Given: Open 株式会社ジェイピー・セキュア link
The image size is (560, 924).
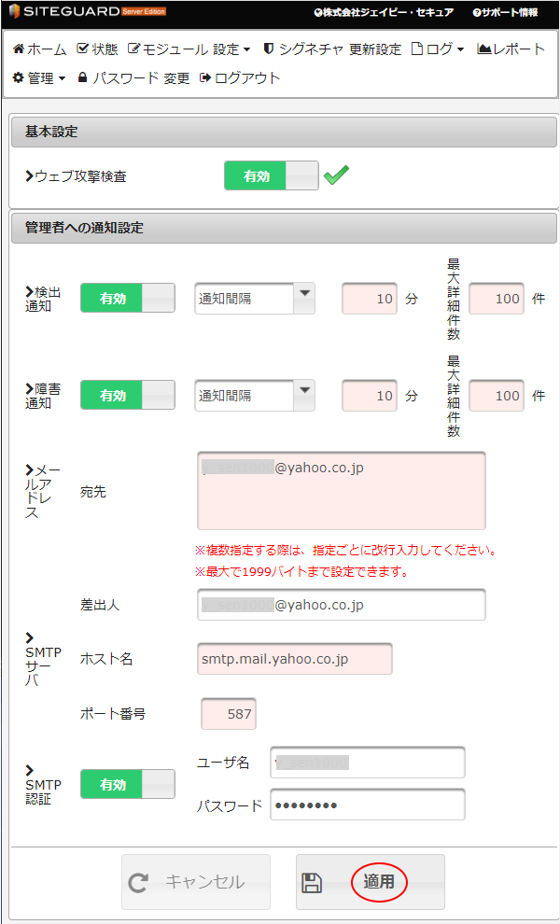Looking at the screenshot, I should (384, 12).
